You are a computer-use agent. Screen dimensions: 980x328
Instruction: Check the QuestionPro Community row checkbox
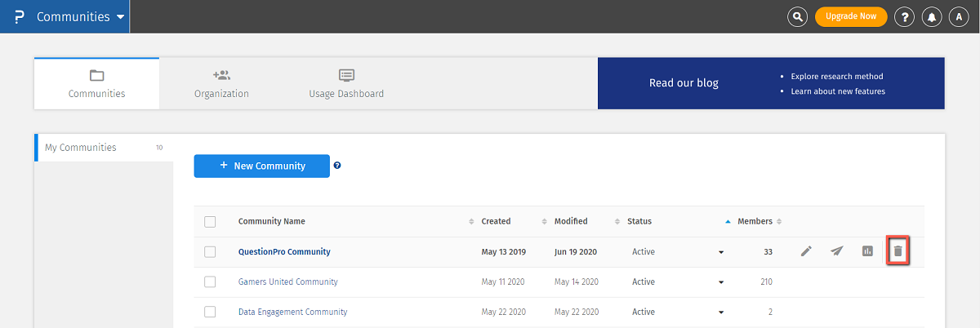[x=210, y=252]
